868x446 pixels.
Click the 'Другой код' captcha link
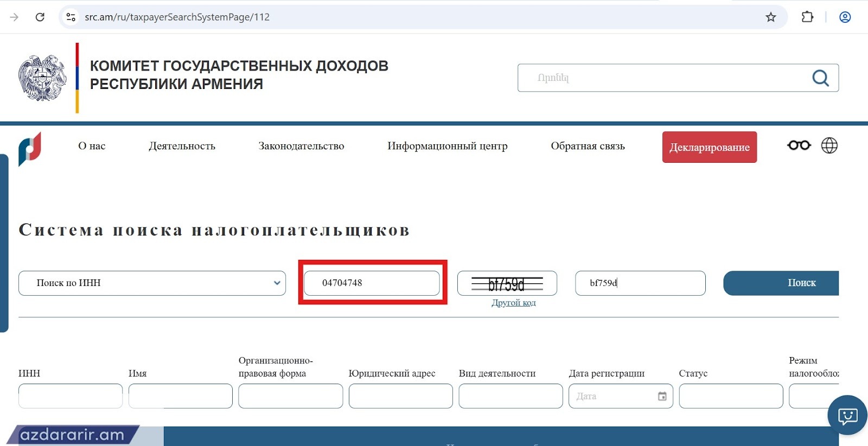tap(513, 303)
